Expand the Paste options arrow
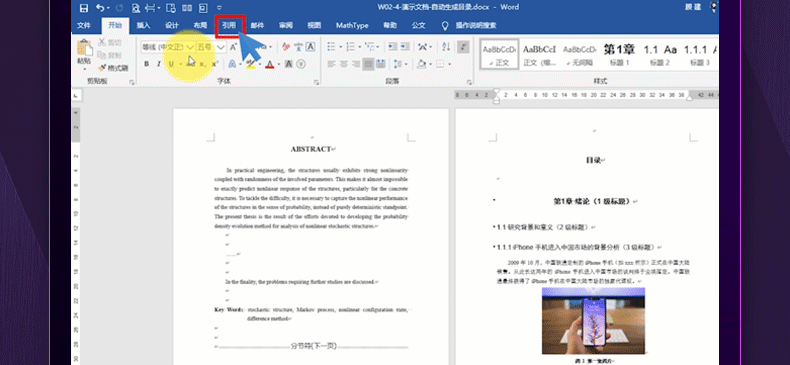The height and width of the screenshot is (365, 790). [x=85, y=69]
